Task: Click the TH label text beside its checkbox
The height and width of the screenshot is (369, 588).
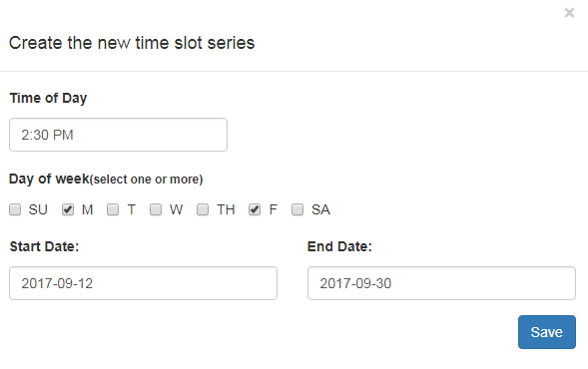Action: click(226, 209)
